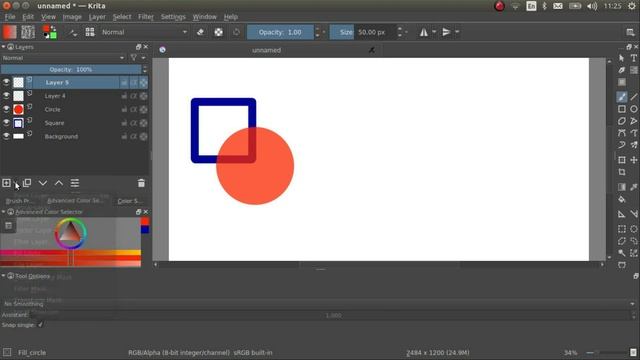The width and height of the screenshot is (640, 360).
Task: Select the Calligraphy tool
Action: click(x=622, y=70)
